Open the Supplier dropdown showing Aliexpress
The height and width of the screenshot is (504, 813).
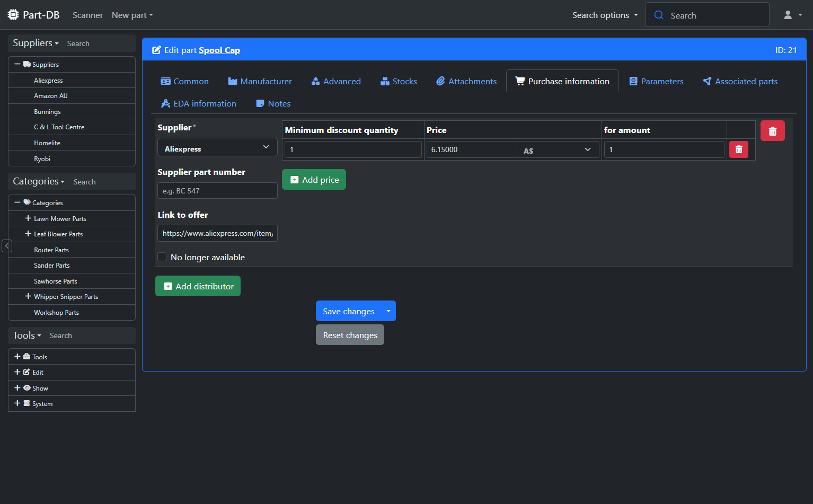pyautogui.click(x=217, y=147)
